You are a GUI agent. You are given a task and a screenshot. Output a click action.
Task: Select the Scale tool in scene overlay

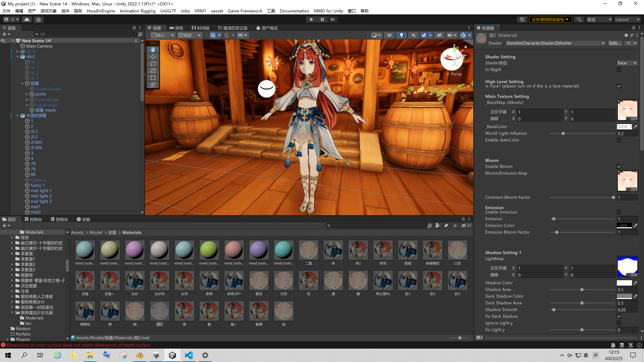[153, 71]
